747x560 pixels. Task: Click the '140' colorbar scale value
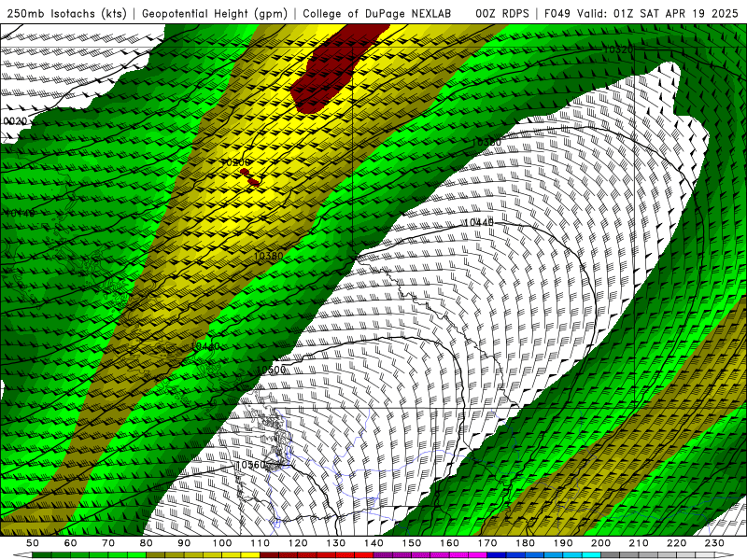tap(374, 543)
